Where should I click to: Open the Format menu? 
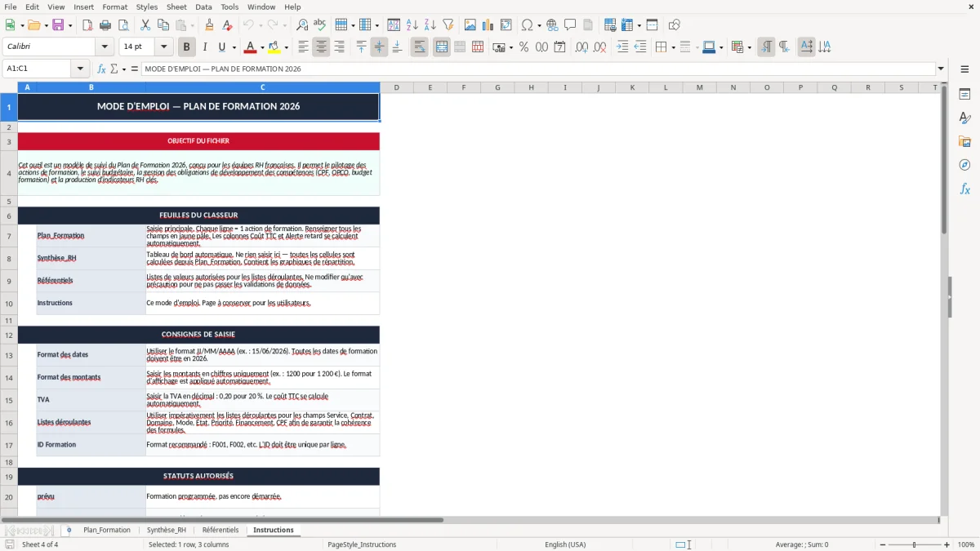point(115,7)
